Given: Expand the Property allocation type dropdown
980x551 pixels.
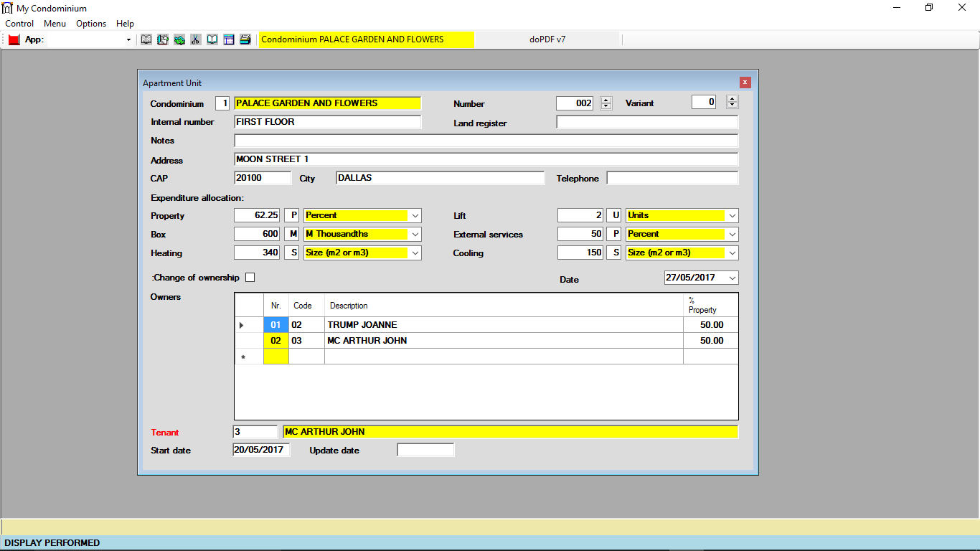Looking at the screenshot, I should coord(415,215).
